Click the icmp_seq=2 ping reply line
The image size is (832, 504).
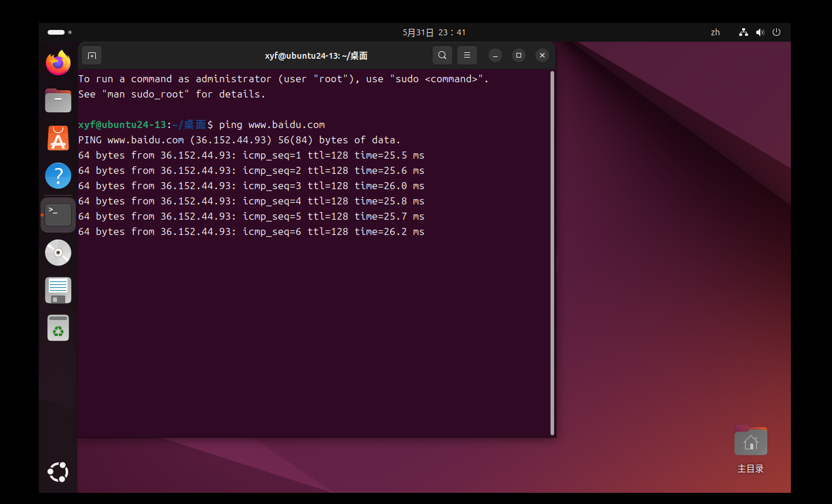tap(251, 170)
